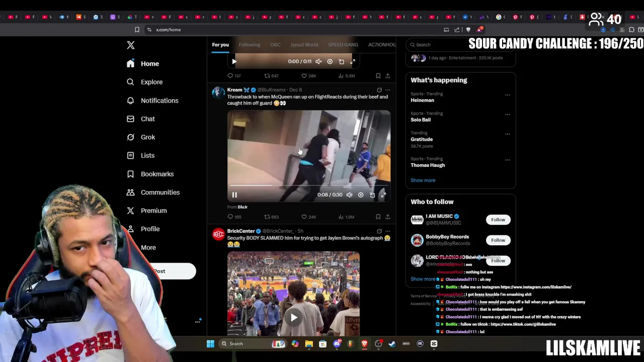Image resolution: width=644 pixels, height=362 pixels.
Task: Open settings gear on the top 0:11 video
Action: coord(330,61)
